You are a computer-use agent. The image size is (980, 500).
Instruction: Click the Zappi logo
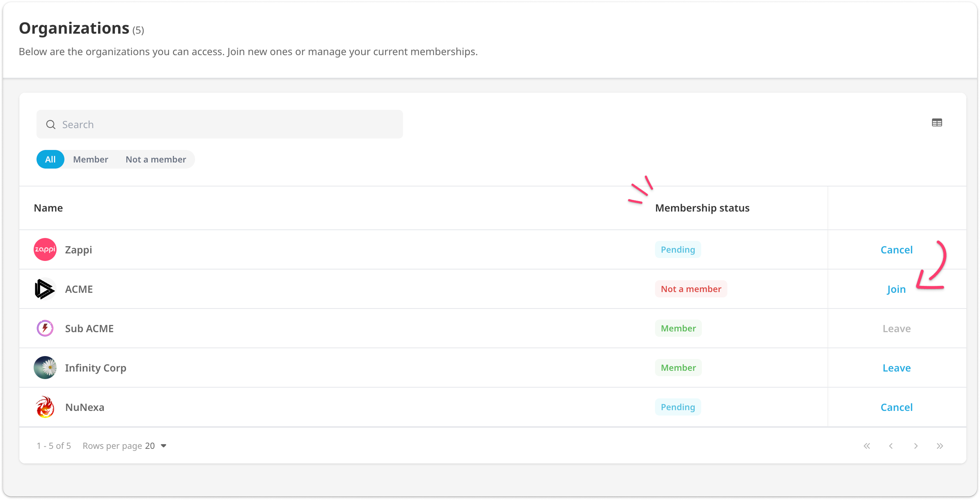[45, 249]
